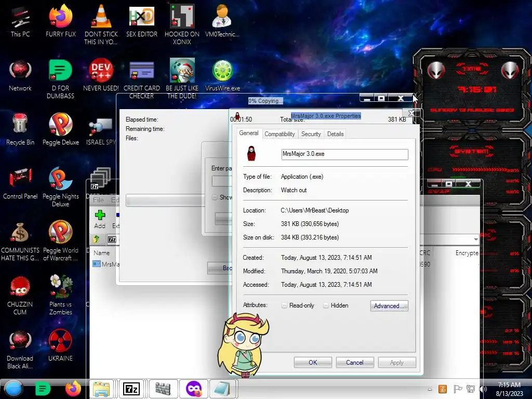
Task: Open the Download Black Ali icon
Action: [x=20, y=350]
